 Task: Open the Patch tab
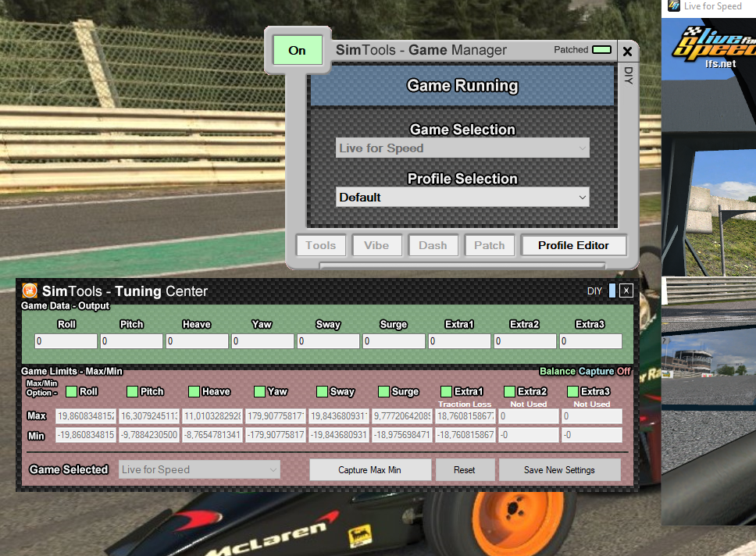click(490, 245)
